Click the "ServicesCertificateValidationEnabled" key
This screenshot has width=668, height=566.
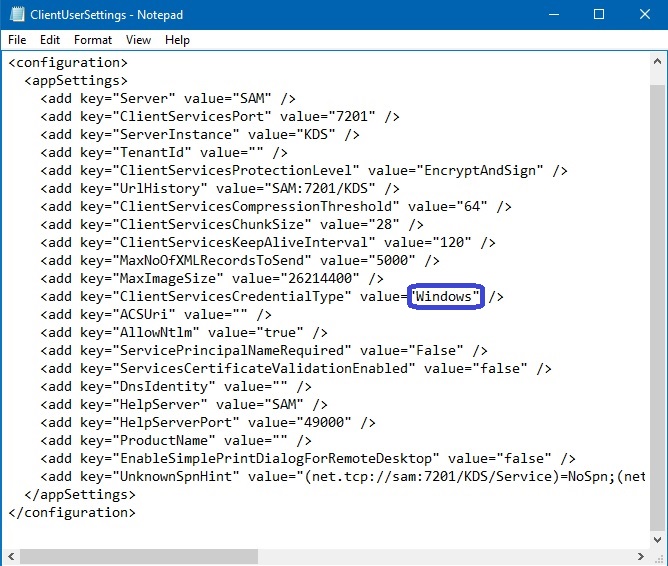(264, 368)
